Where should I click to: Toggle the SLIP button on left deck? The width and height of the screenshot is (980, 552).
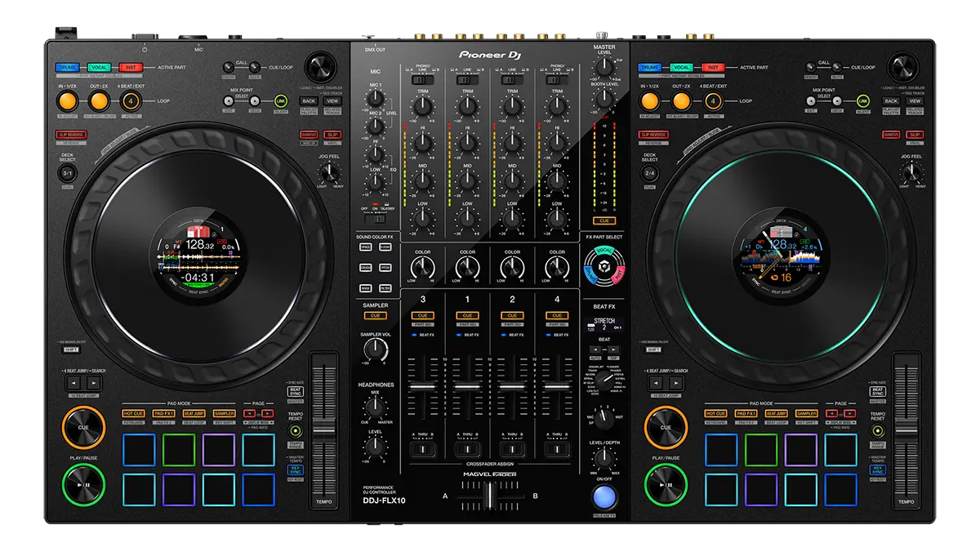332,135
